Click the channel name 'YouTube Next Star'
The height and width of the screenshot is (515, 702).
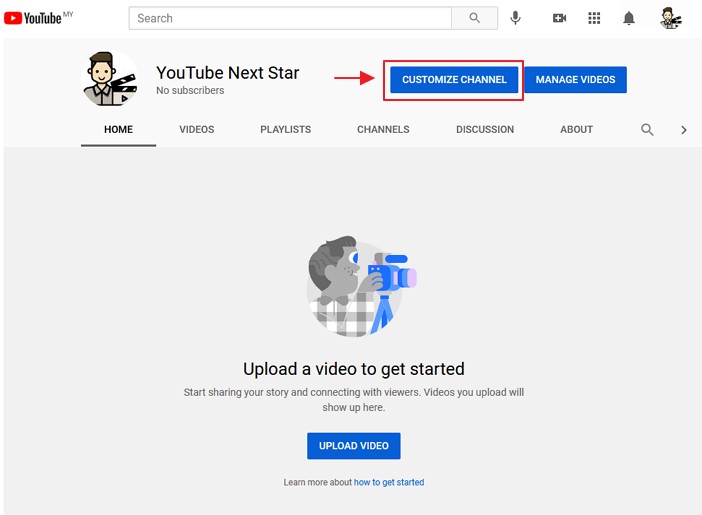click(227, 73)
